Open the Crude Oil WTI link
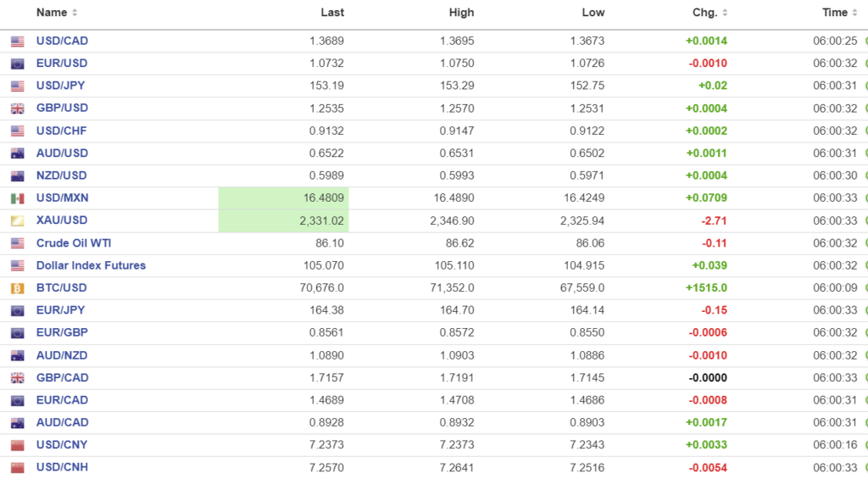The width and height of the screenshot is (868, 479). 73,243
